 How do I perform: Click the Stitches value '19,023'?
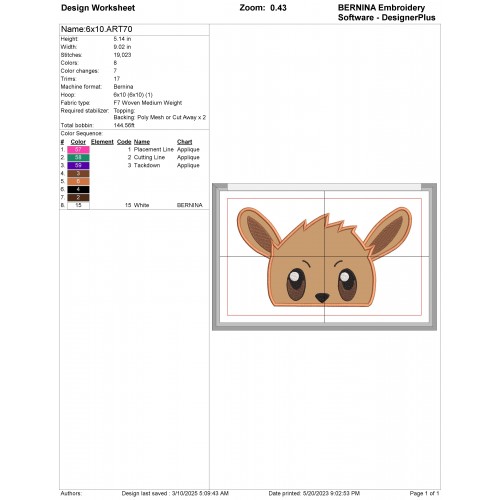pyautogui.click(x=122, y=55)
